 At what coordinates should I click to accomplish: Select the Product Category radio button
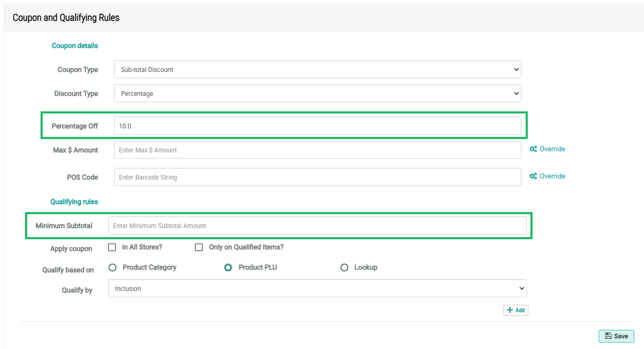coord(112,267)
